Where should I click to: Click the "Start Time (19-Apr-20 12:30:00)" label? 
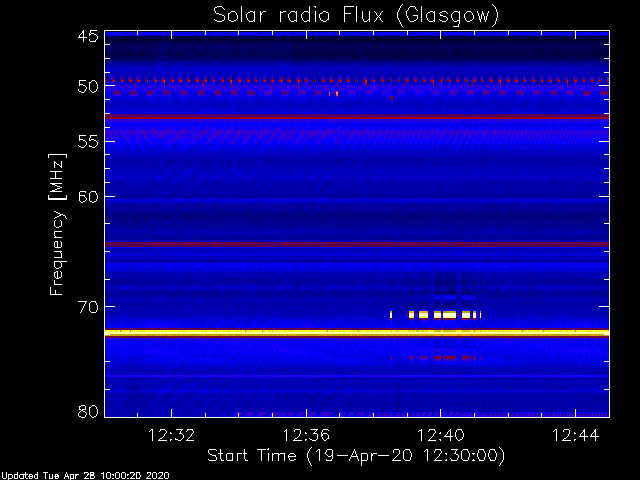pos(356,456)
